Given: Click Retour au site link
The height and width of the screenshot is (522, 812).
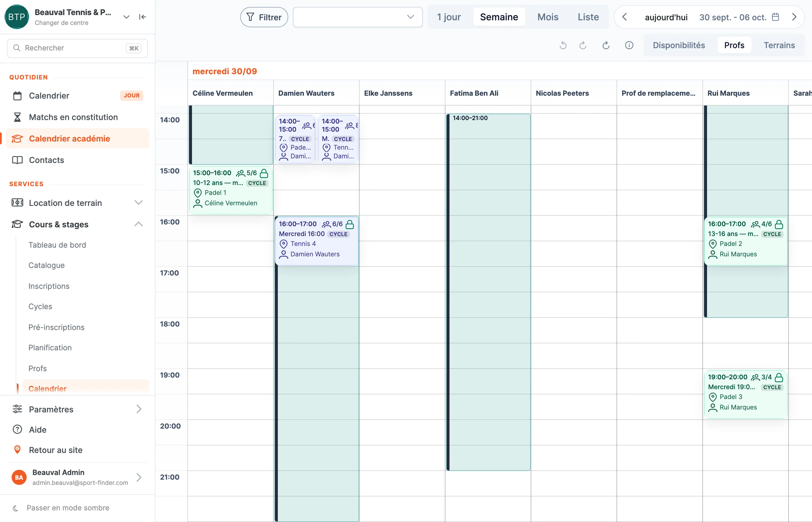Looking at the screenshot, I should [78, 450].
